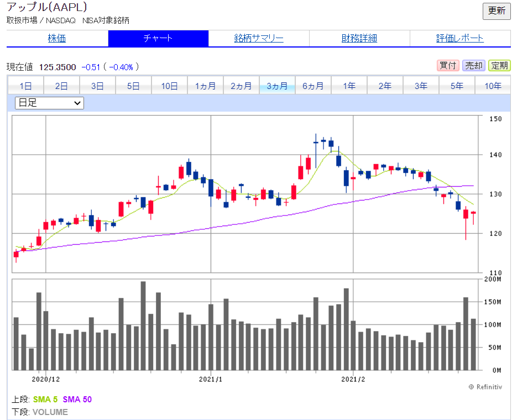The width and height of the screenshot is (512, 420).
Task: Select the 3日 chart period
Action: click(x=97, y=86)
